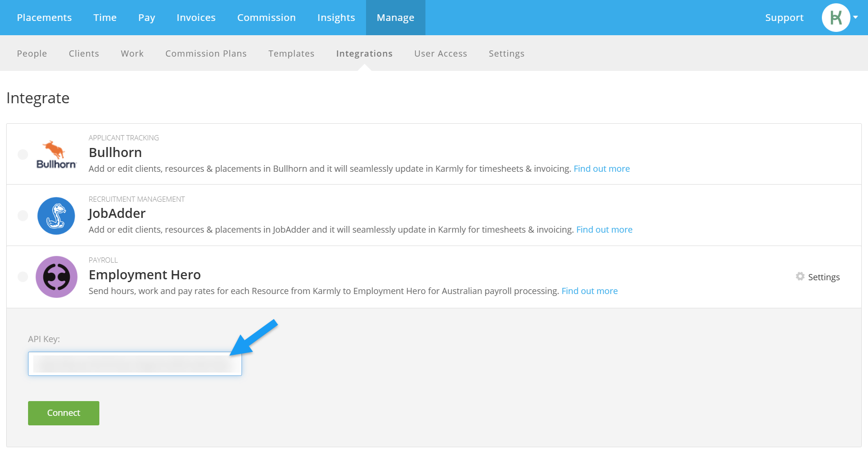Click the PAYROLL label
The width and height of the screenshot is (868, 452).
(x=103, y=260)
